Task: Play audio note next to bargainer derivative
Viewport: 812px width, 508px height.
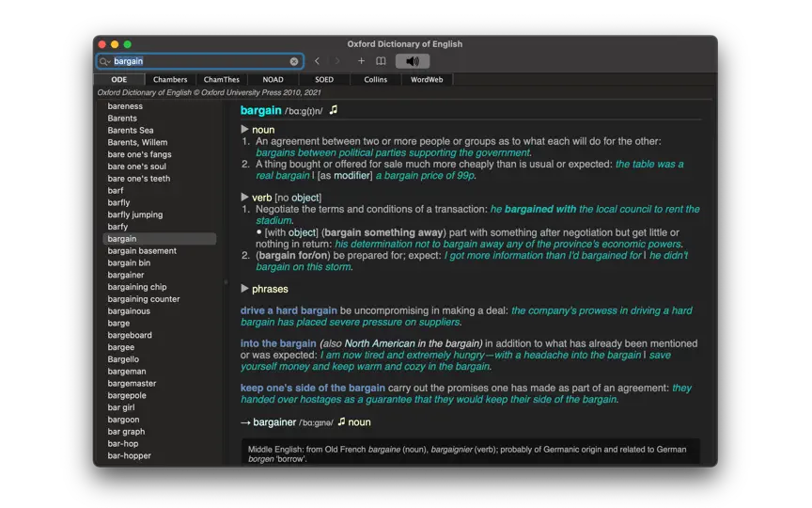Action: 341,422
